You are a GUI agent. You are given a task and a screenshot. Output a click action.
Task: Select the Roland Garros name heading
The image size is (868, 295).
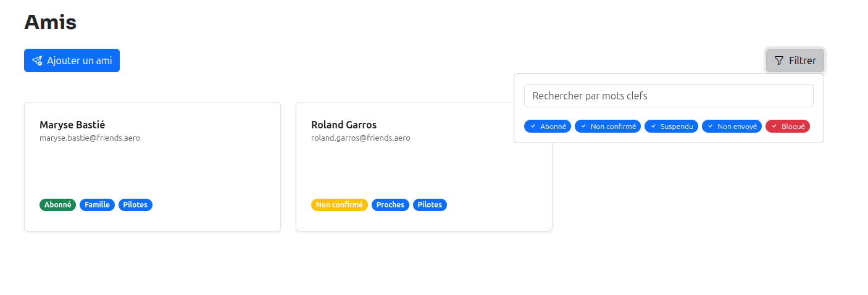click(x=344, y=125)
